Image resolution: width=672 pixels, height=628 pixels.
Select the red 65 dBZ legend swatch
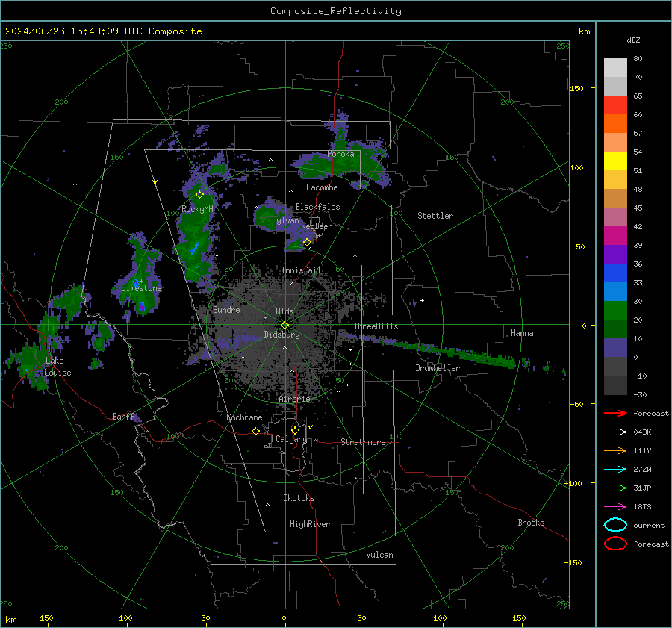(x=615, y=105)
